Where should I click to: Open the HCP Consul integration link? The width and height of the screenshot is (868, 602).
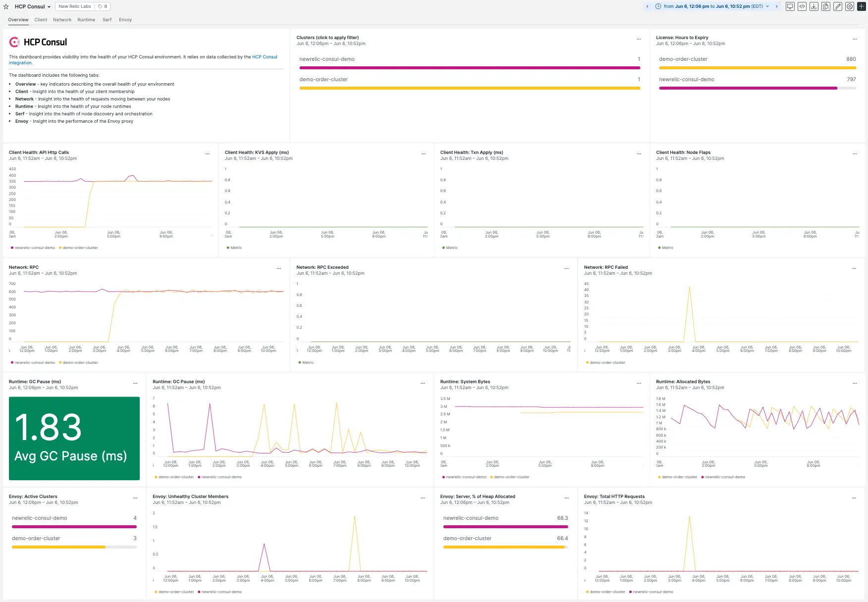coord(265,57)
